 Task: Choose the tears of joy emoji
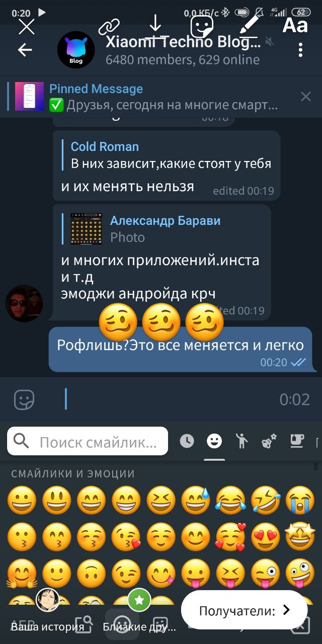click(x=230, y=501)
